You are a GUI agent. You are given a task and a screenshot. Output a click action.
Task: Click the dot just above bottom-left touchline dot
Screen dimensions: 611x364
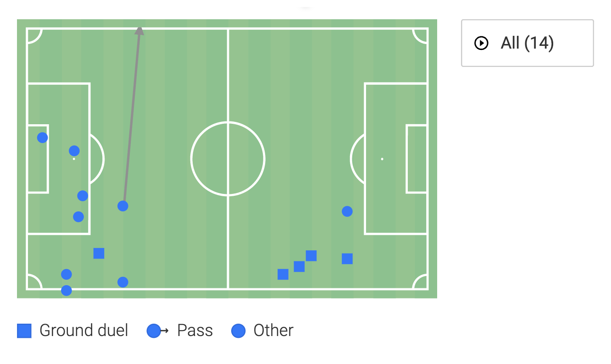(x=67, y=274)
